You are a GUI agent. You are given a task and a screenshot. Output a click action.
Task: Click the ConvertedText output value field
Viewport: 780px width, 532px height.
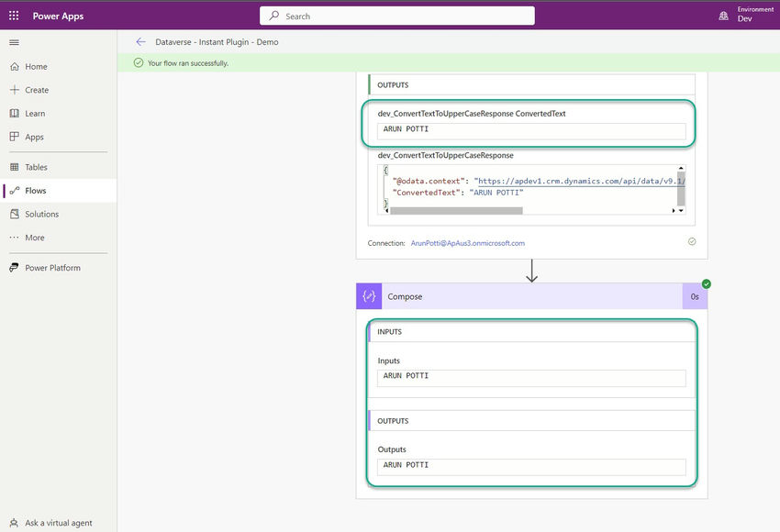pyautogui.click(x=531, y=131)
